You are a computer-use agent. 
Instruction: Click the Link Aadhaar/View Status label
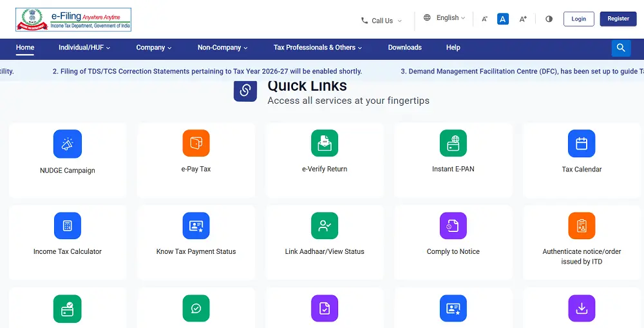tap(325, 251)
